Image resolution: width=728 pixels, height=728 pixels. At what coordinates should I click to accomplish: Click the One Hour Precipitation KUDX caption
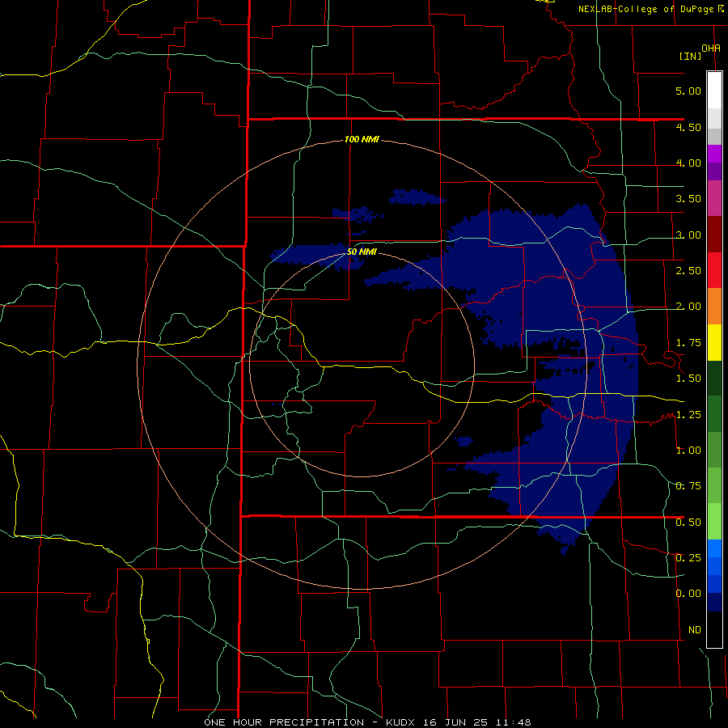coord(367,722)
